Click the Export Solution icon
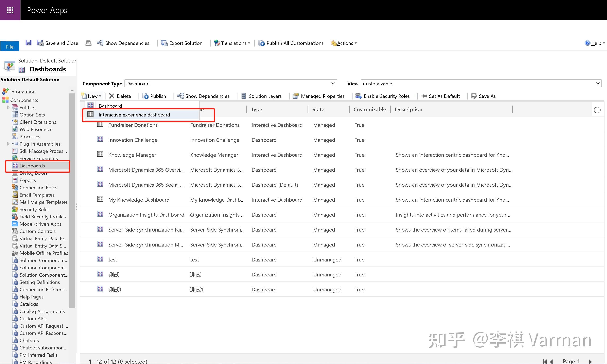This screenshot has width=607, height=364. pos(164,43)
